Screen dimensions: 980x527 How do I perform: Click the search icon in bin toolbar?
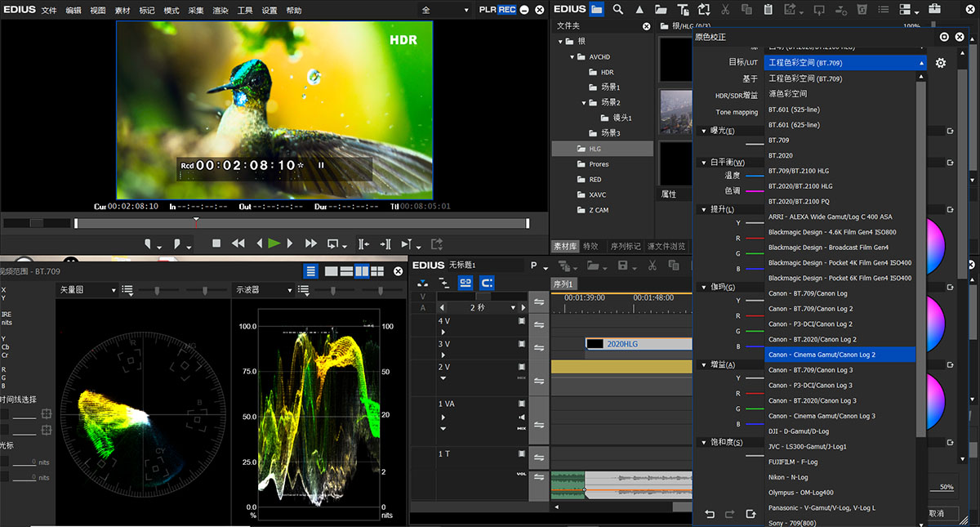pyautogui.click(x=618, y=9)
